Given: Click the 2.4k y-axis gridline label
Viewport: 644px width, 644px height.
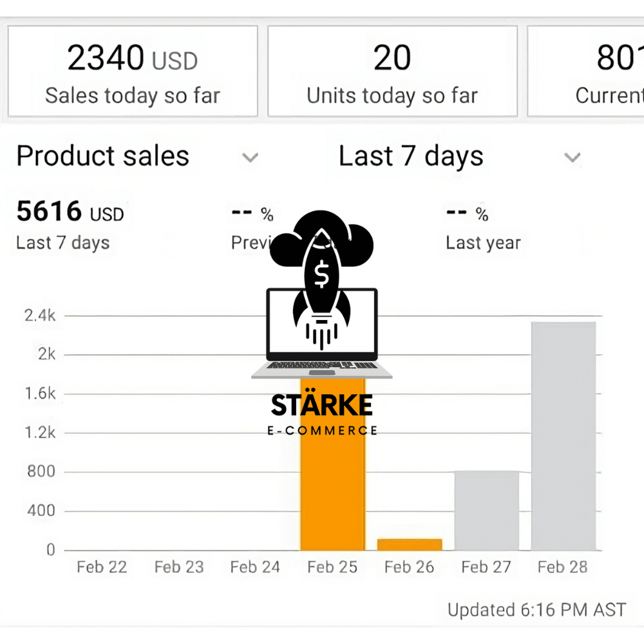Looking at the screenshot, I should tap(40, 316).
